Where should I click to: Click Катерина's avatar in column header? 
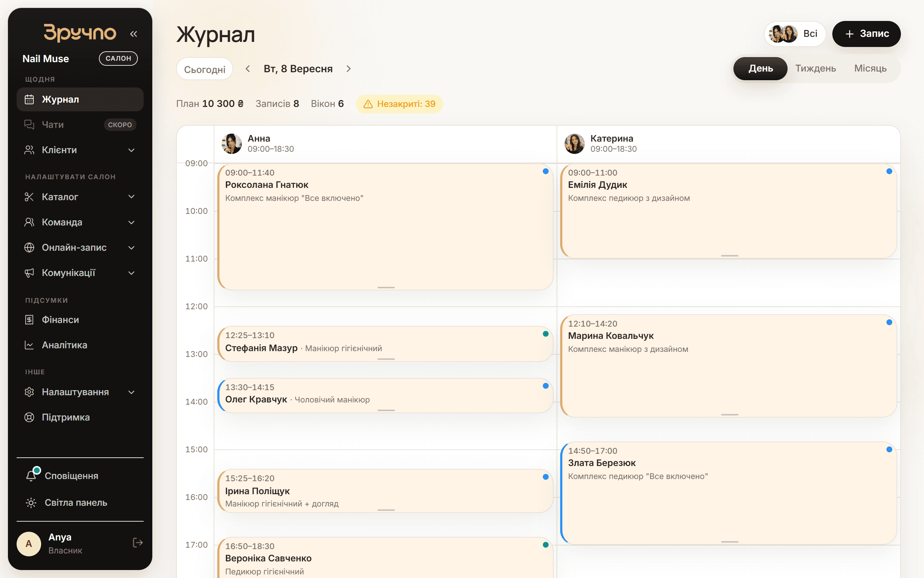pos(575,144)
